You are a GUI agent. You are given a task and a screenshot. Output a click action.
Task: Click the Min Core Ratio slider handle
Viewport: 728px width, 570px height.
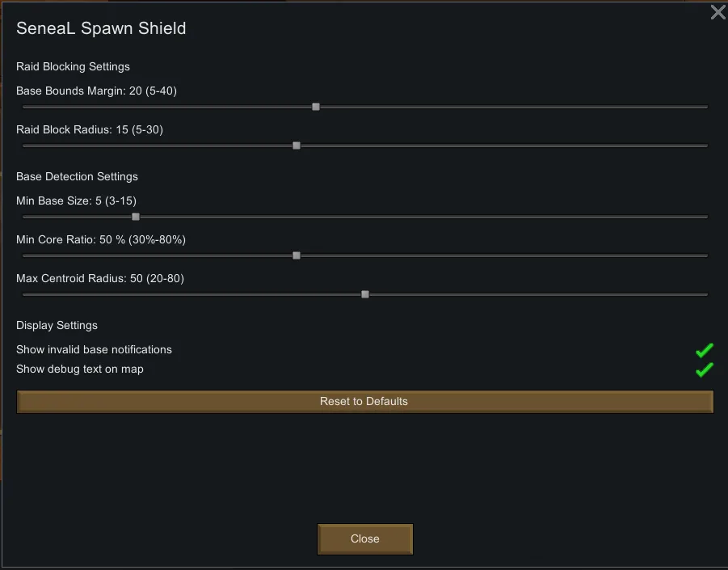[297, 255]
